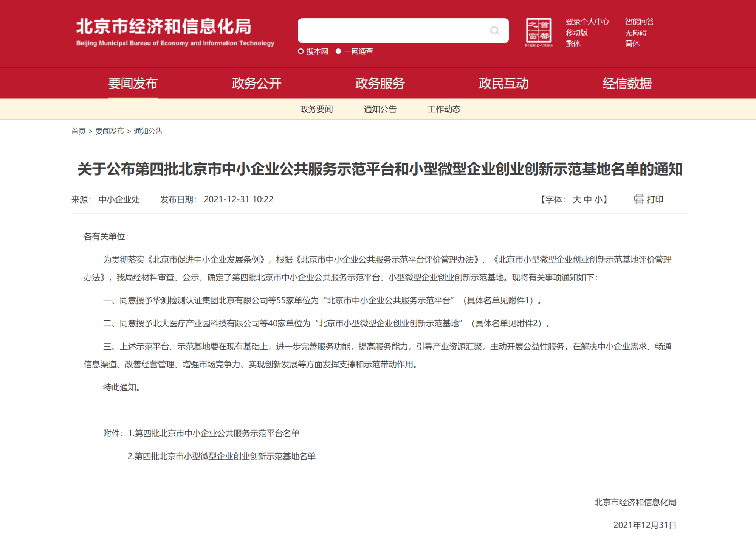
Task: Set font size to 中
Action: [587, 199]
